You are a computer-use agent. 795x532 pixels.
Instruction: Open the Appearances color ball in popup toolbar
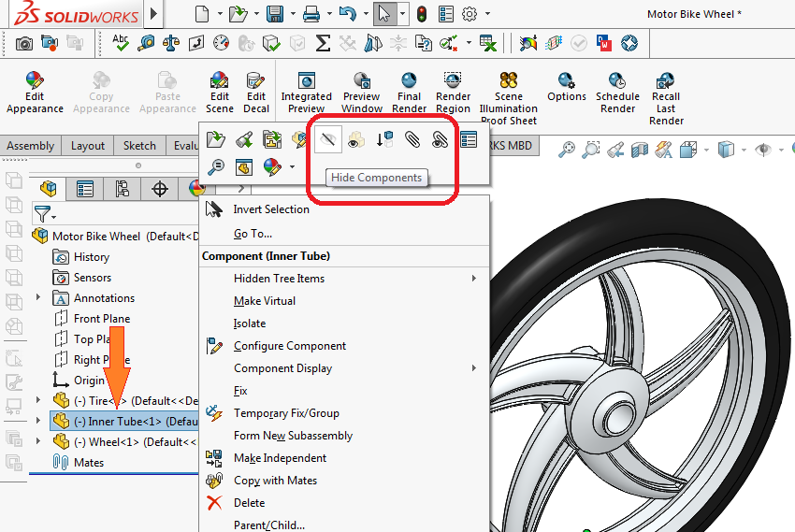(272, 166)
